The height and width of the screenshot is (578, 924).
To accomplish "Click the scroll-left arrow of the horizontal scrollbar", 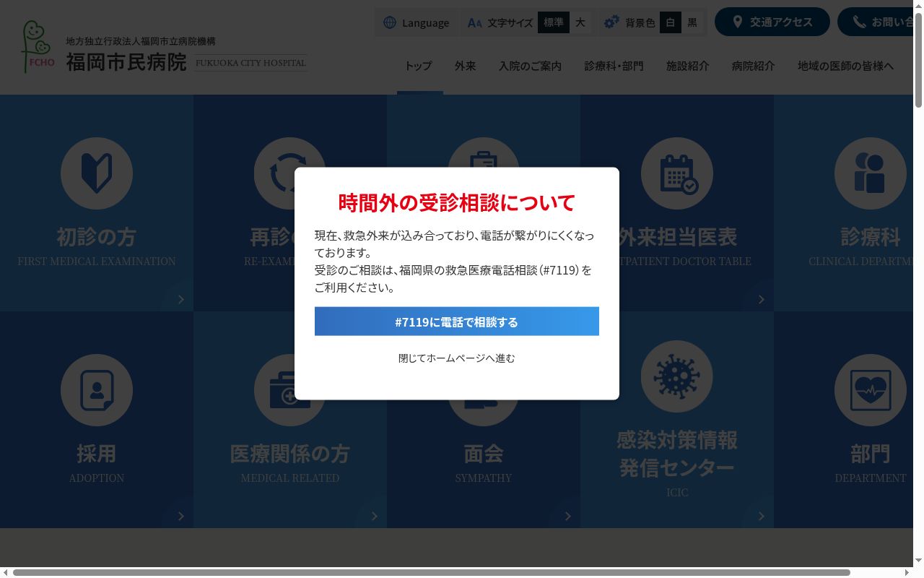I will pos(5,573).
